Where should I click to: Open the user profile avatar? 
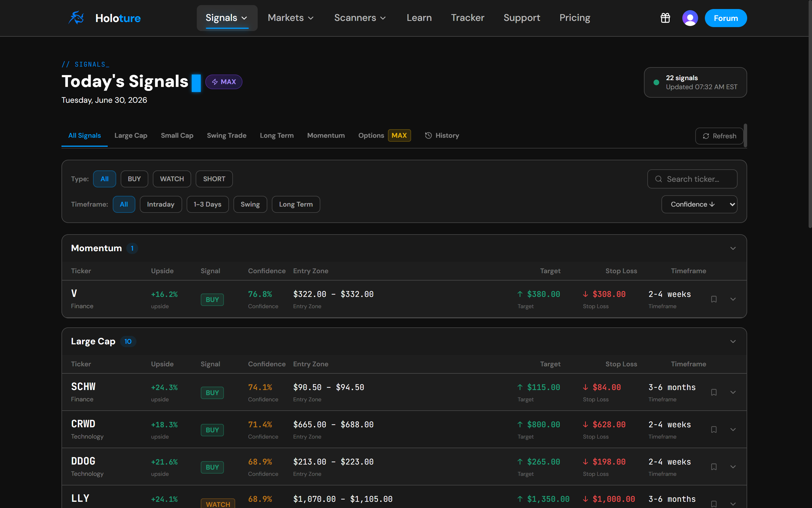point(690,18)
